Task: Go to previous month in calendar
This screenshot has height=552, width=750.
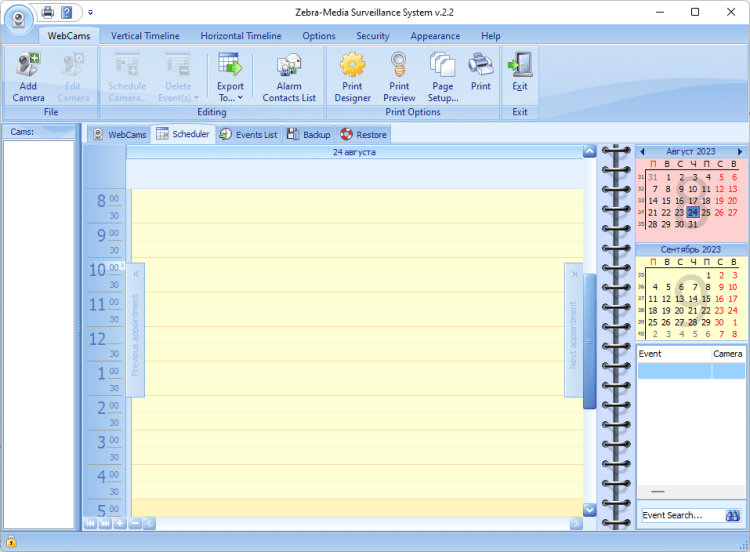Action: click(x=642, y=152)
